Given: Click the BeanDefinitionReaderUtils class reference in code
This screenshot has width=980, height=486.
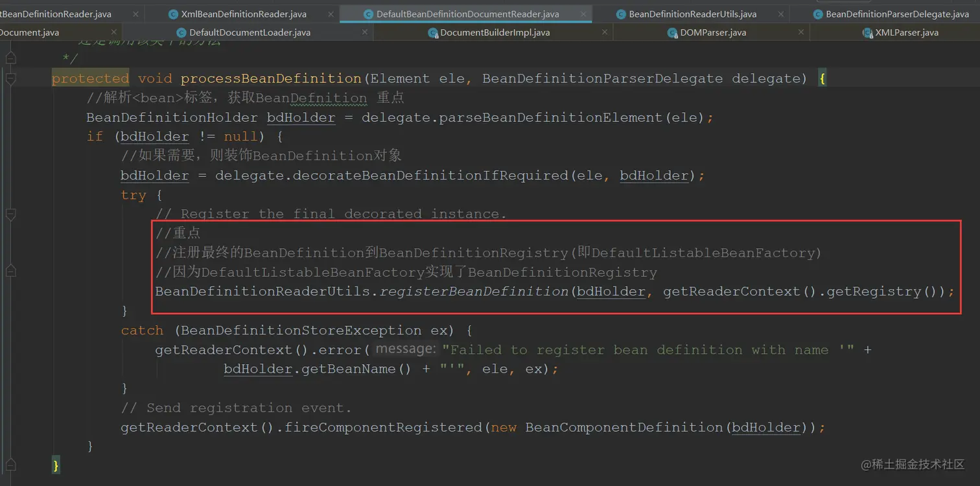Looking at the screenshot, I should [x=262, y=292].
